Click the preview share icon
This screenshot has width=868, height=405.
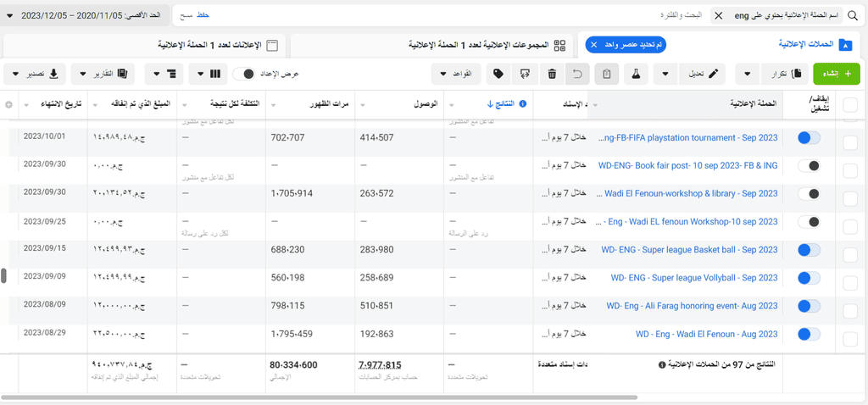[525, 74]
